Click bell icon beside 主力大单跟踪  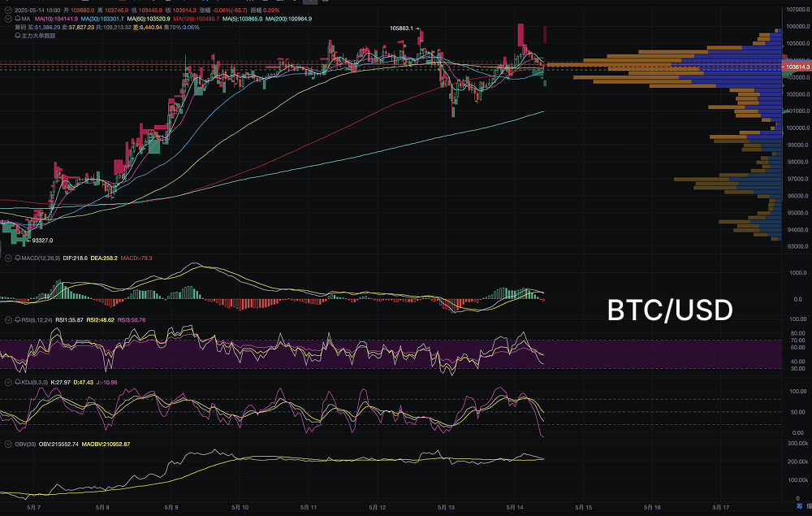(x=18, y=36)
